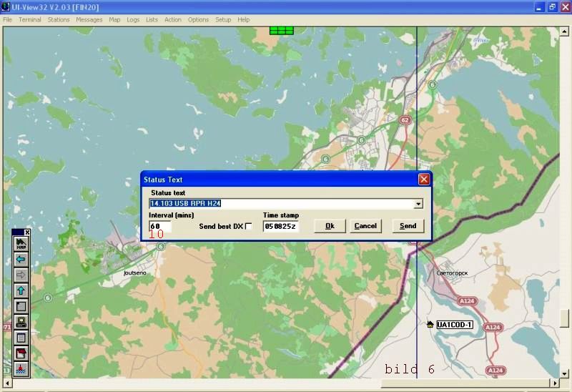The width and height of the screenshot is (572, 392).
Task: Open the Logs menu
Action: (x=133, y=20)
